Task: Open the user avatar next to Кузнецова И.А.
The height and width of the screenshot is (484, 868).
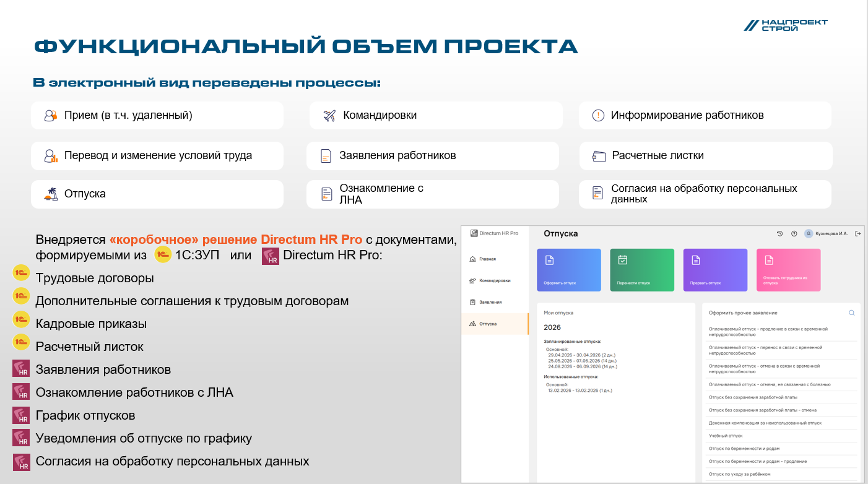Action: click(x=808, y=233)
